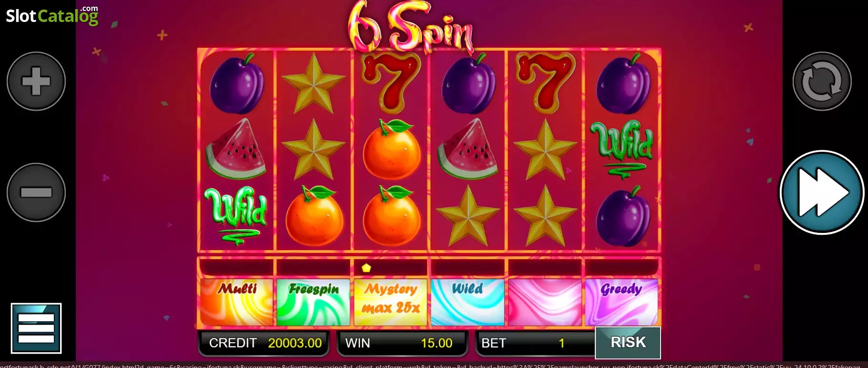
Task: Select the Freespin feature tile
Action: [313, 302]
